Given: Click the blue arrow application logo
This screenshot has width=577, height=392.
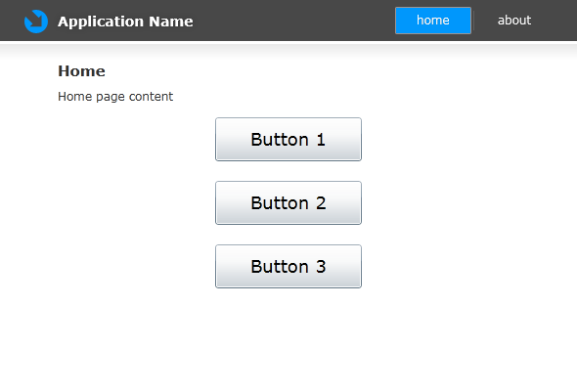Looking at the screenshot, I should tap(36, 22).
